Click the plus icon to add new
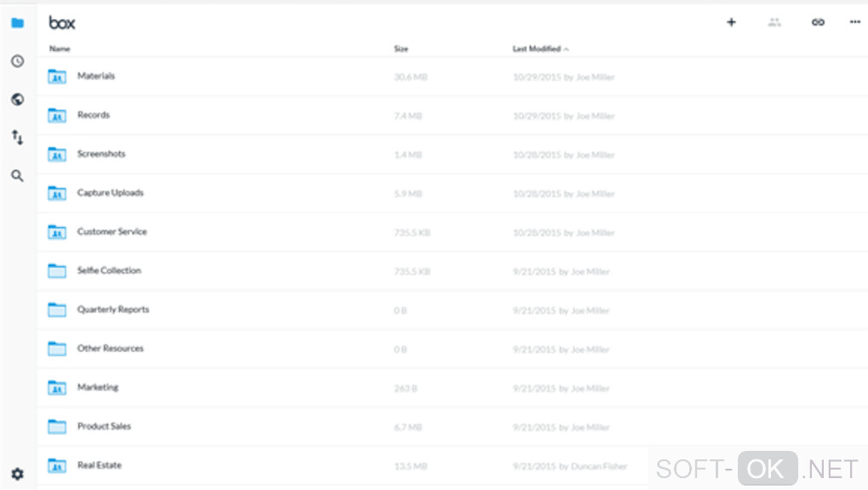Image resolution: width=868 pixels, height=490 pixels. [x=731, y=22]
